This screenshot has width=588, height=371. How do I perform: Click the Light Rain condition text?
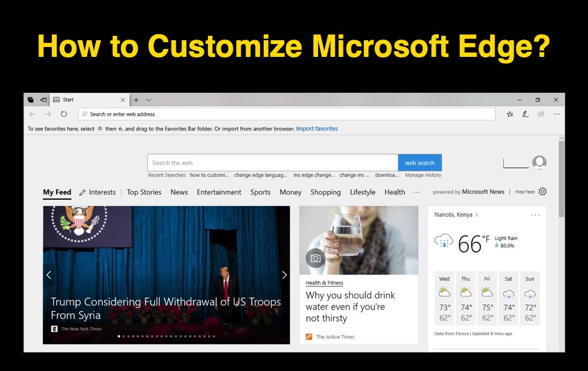tap(506, 238)
